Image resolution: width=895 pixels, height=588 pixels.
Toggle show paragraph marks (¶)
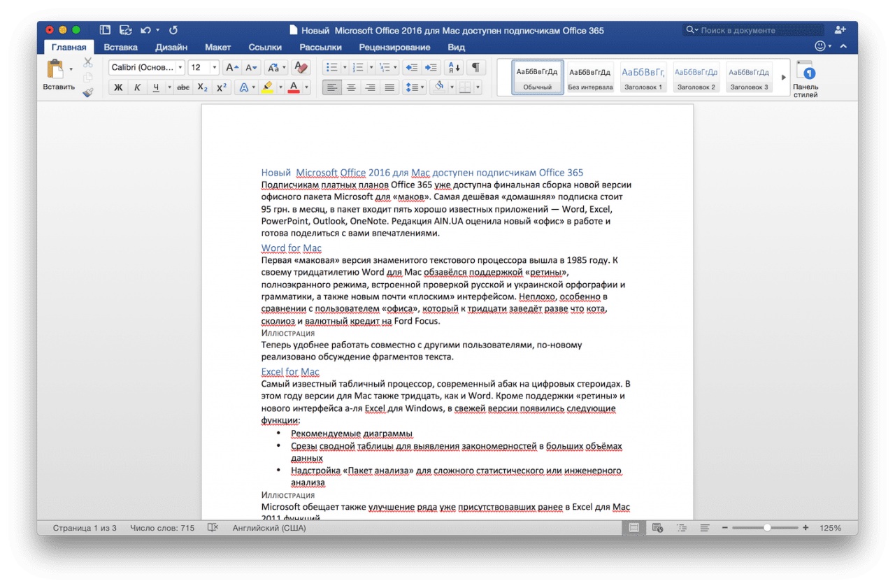click(475, 68)
